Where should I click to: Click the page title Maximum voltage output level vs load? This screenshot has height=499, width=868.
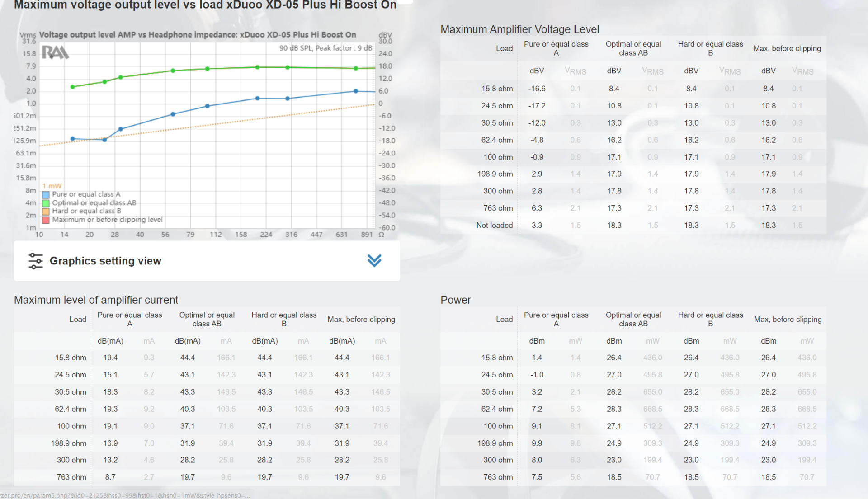tap(205, 5)
